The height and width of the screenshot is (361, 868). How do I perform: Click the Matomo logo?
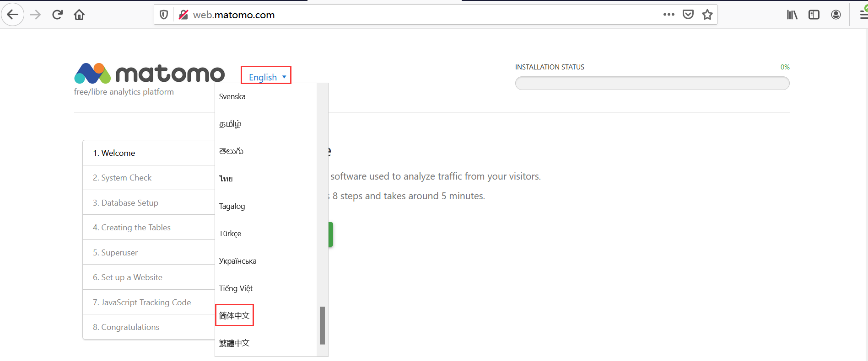click(150, 73)
